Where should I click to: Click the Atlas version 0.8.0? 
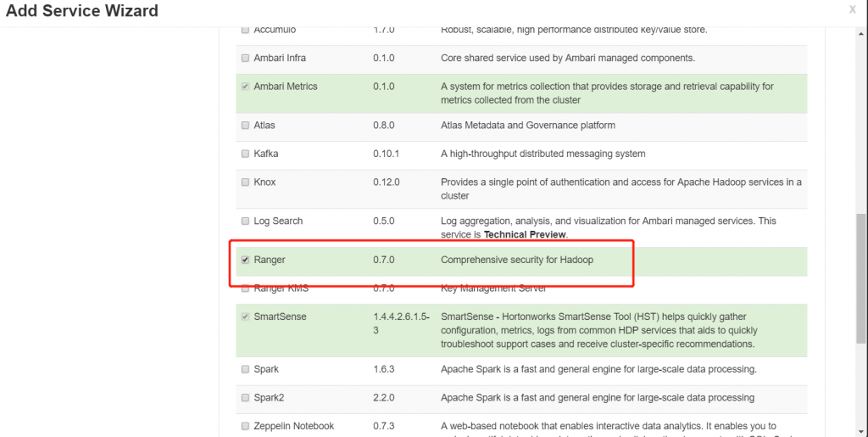point(384,126)
